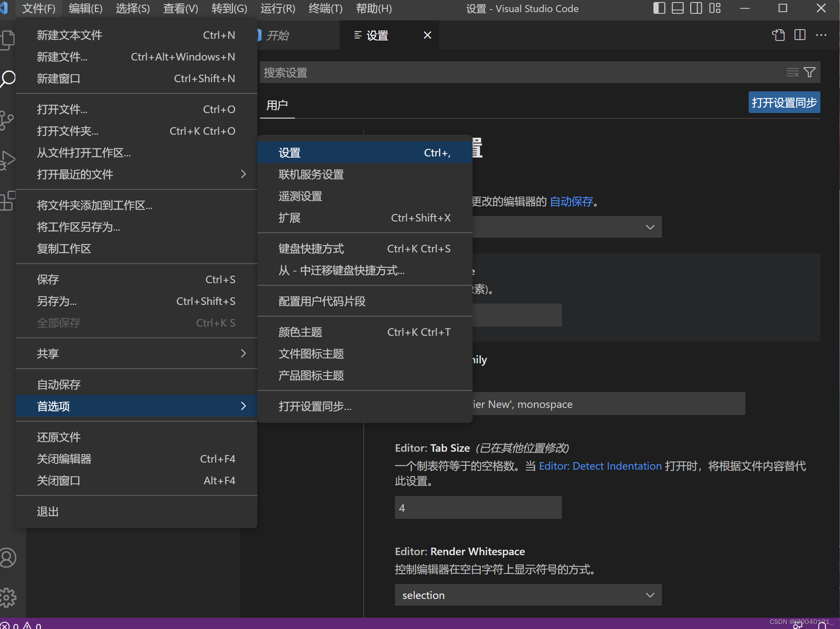Choose 另存为... in the File menu
840x629 pixels.
136,301
